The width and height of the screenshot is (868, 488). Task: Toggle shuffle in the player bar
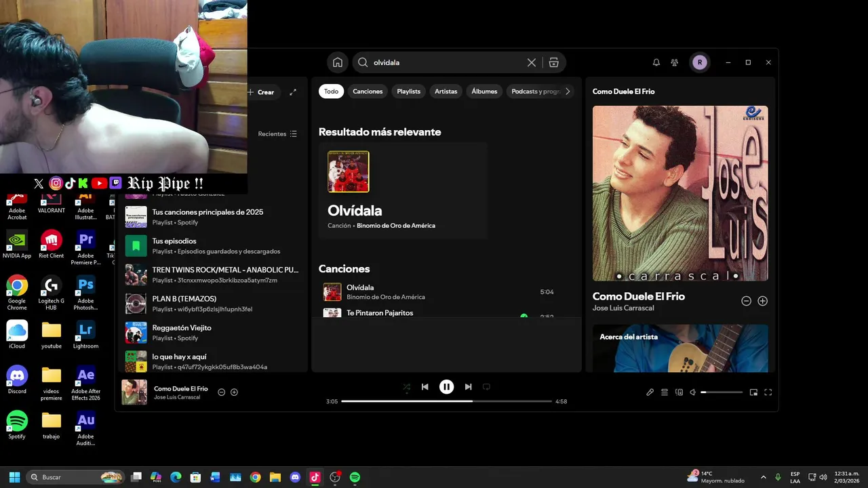(406, 387)
